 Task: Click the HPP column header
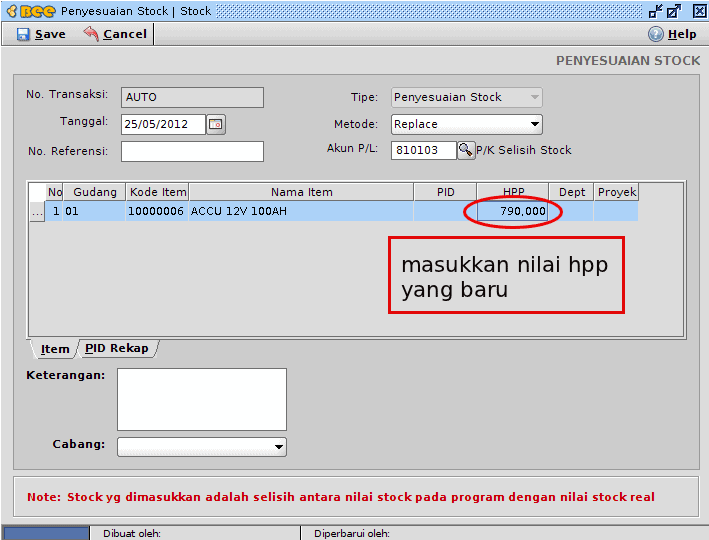pos(513,192)
